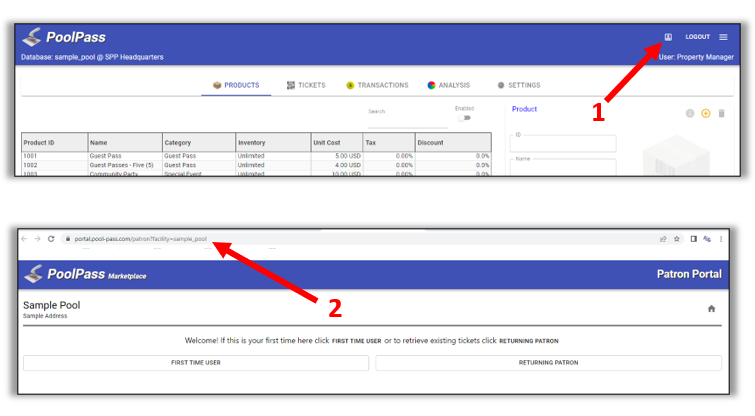Add a new product with the plus icon
Image resolution: width=755 pixels, height=416 pixels.
(705, 114)
